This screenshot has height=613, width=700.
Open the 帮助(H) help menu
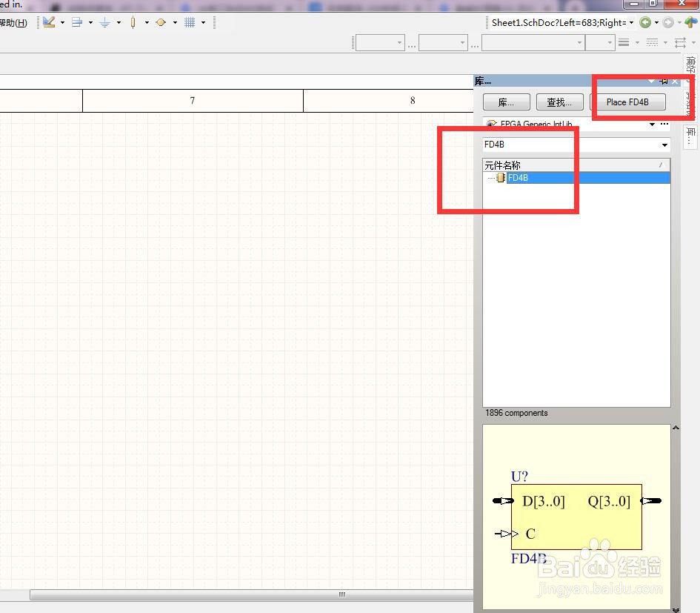(x=13, y=22)
